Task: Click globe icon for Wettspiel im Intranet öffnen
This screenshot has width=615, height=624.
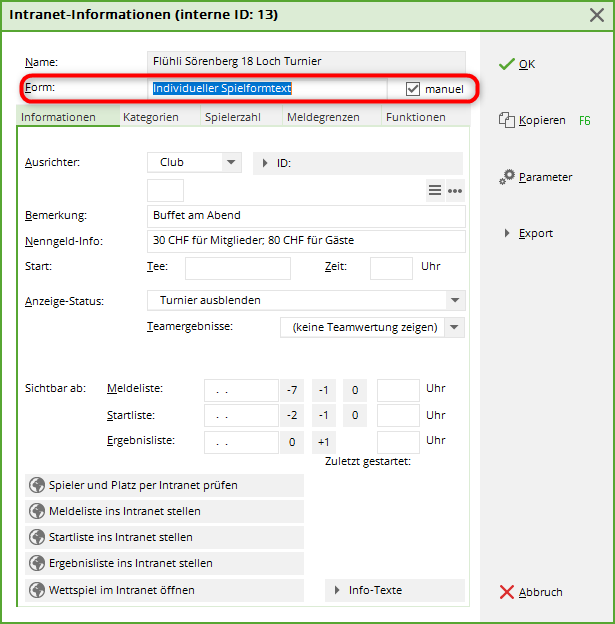Action: 38,590
